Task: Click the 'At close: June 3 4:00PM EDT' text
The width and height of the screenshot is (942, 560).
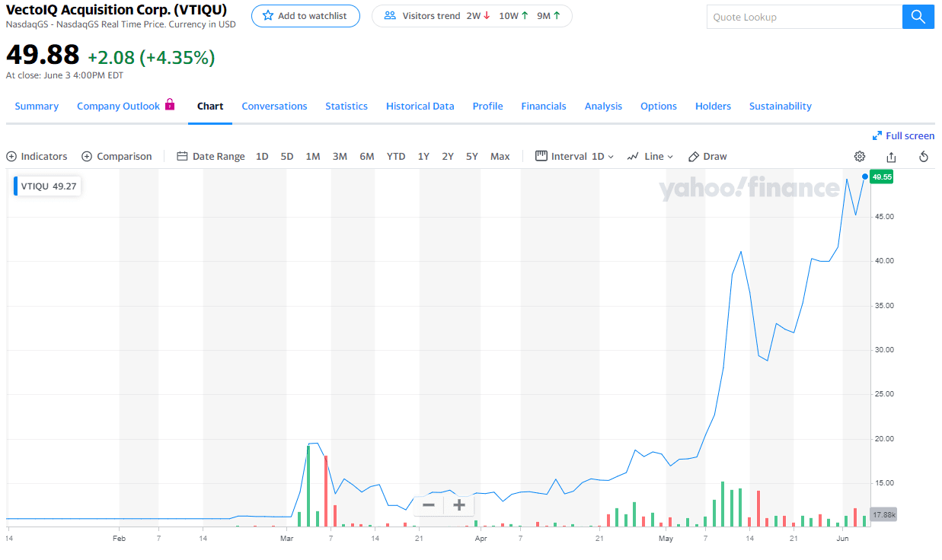Action: click(65, 75)
